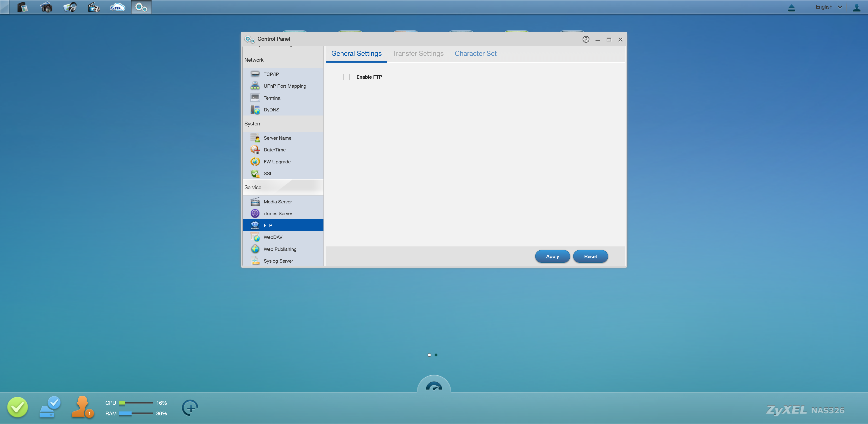Screen dimensions: 868x424
Task: Open the photo camera app icon
Action: (x=46, y=7)
